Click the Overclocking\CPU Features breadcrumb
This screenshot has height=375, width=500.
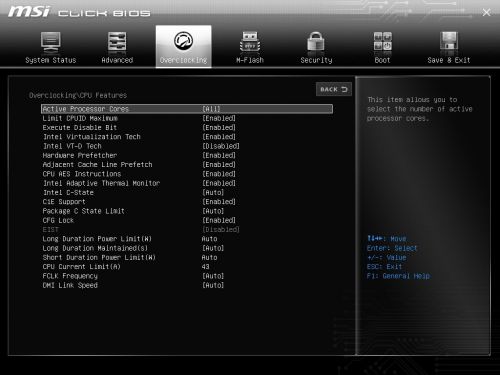coord(78,95)
